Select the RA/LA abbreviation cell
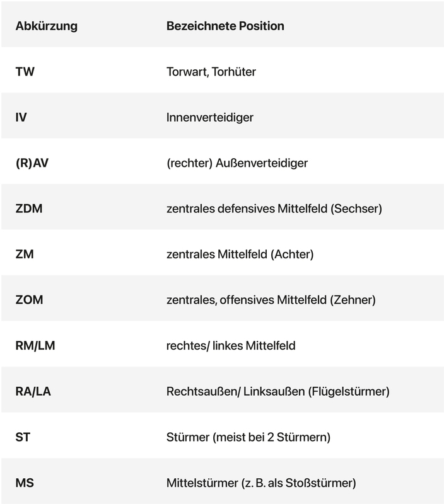Screen dimensions: 444x504 pyautogui.click(x=33, y=391)
